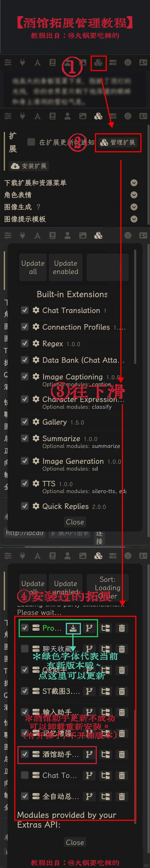Expand 下载扩展和资源菜单 section chevron
This screenshot has height=868, width=150.
click(134, 183)
